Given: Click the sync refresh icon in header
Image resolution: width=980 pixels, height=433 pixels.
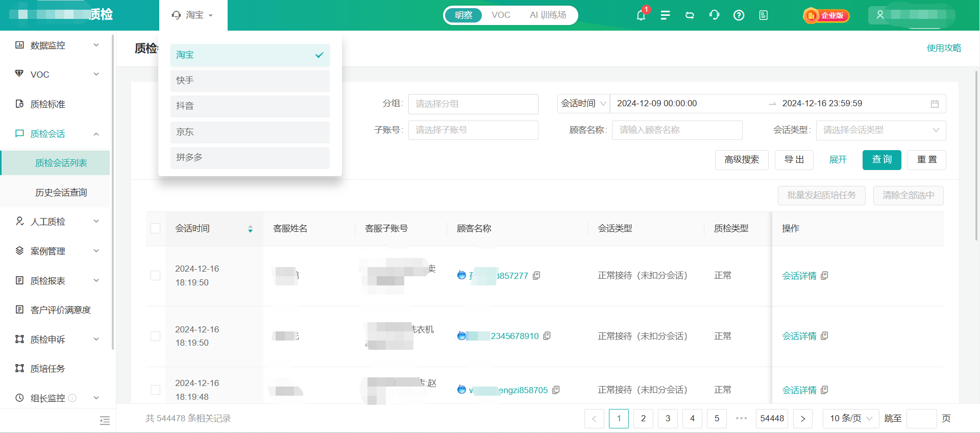Looking at the screenshot, I should 690,15.
